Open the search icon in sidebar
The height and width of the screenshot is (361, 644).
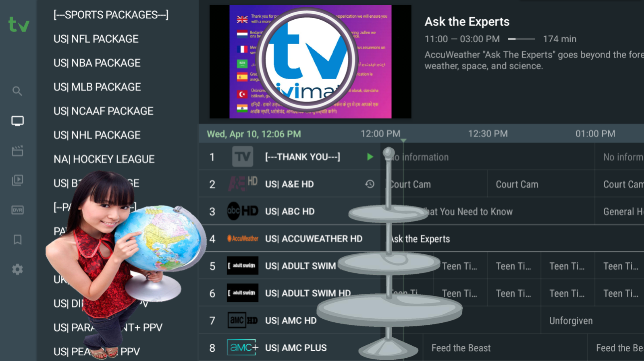pyautogui.click(x=17, y=91)
